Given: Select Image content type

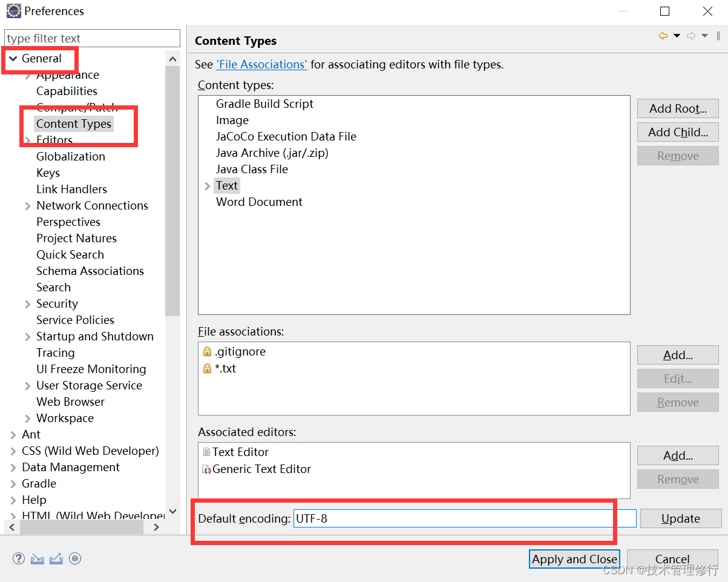Looking at the screenshot, I should coord(232,120).
